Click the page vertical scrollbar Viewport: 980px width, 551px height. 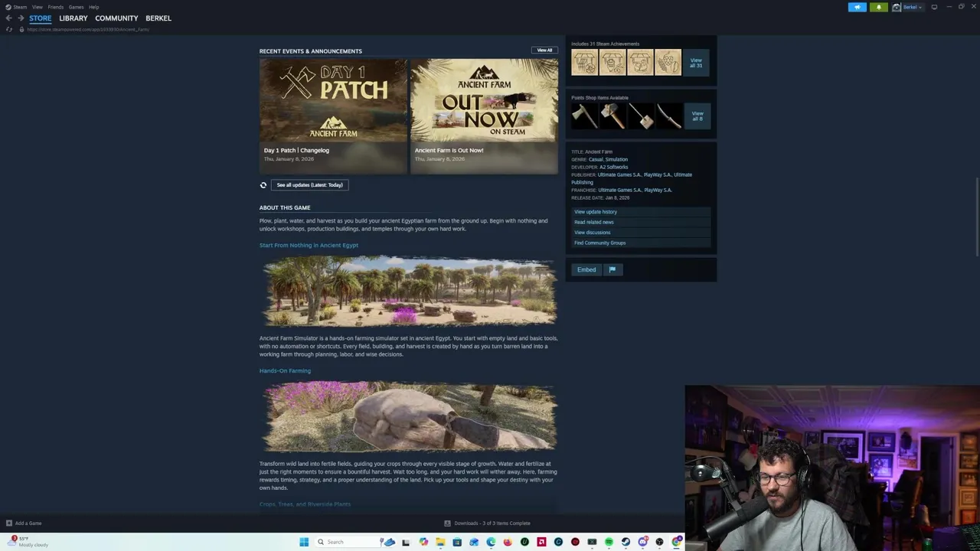click(976, 218)
